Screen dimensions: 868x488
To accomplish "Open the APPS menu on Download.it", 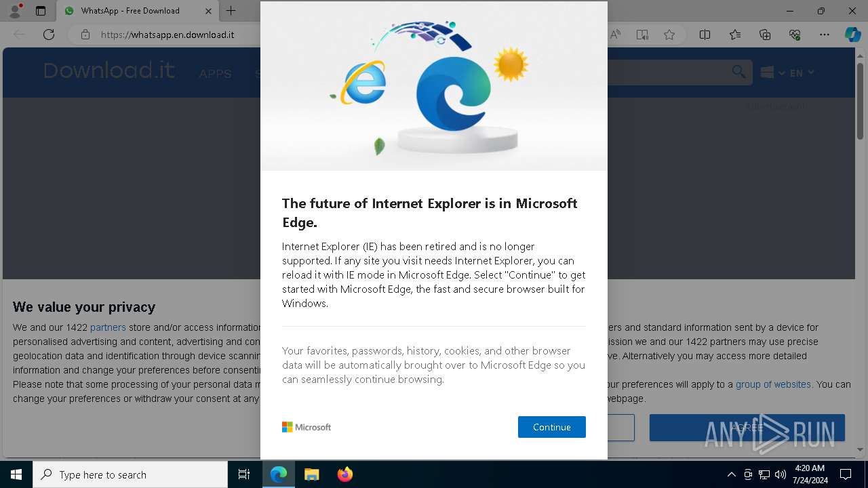I will click(215, 73).
